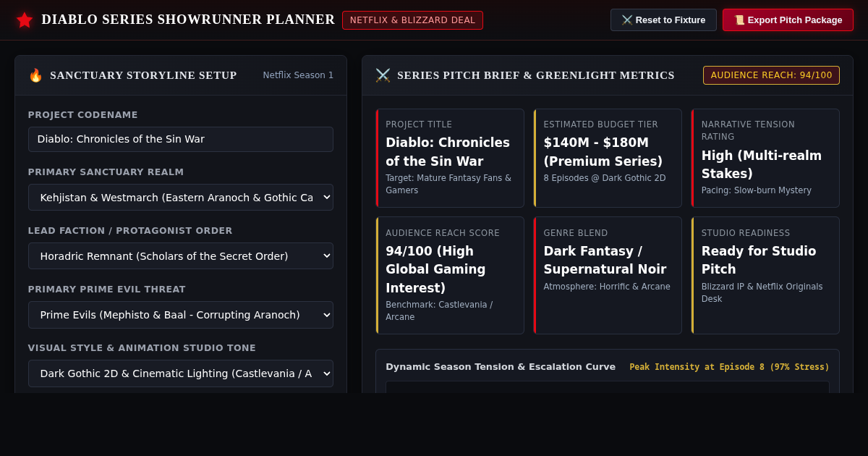Click Export Pitch Package button
Image resolution: width=868 pixels, height=456 pixels.
(x=788, y=20)
